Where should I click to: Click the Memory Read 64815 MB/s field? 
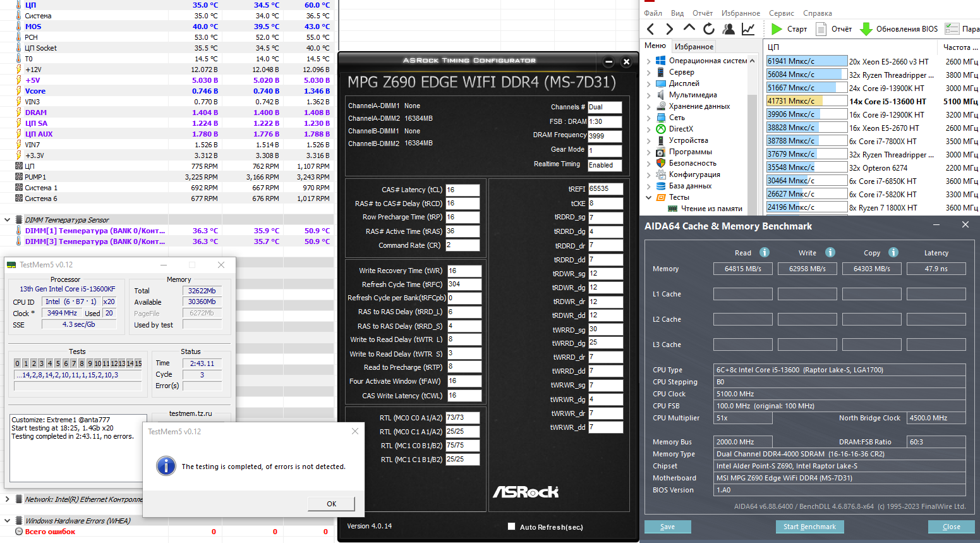tap(743, 269)
